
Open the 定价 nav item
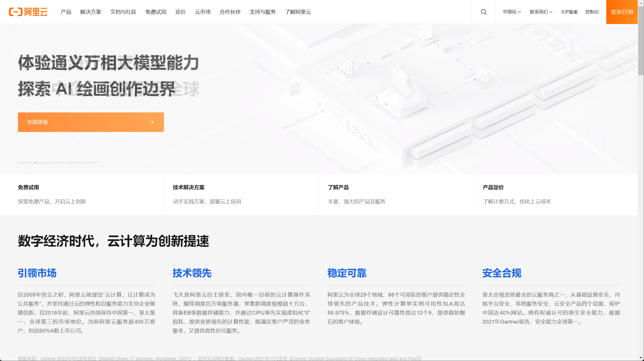180,12
